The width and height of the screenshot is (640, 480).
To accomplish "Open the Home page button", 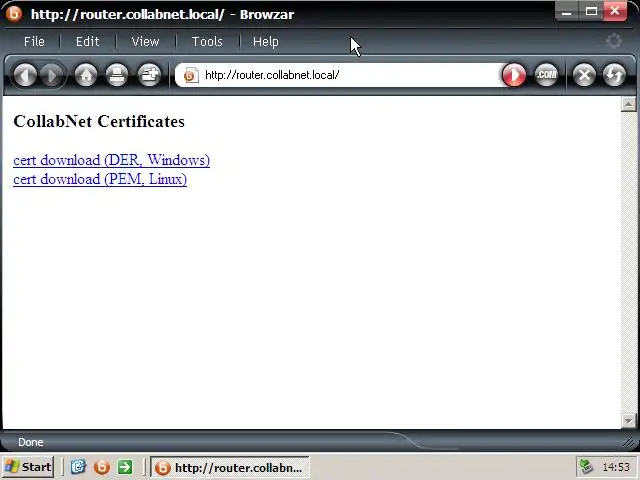I will coord(86,75).
